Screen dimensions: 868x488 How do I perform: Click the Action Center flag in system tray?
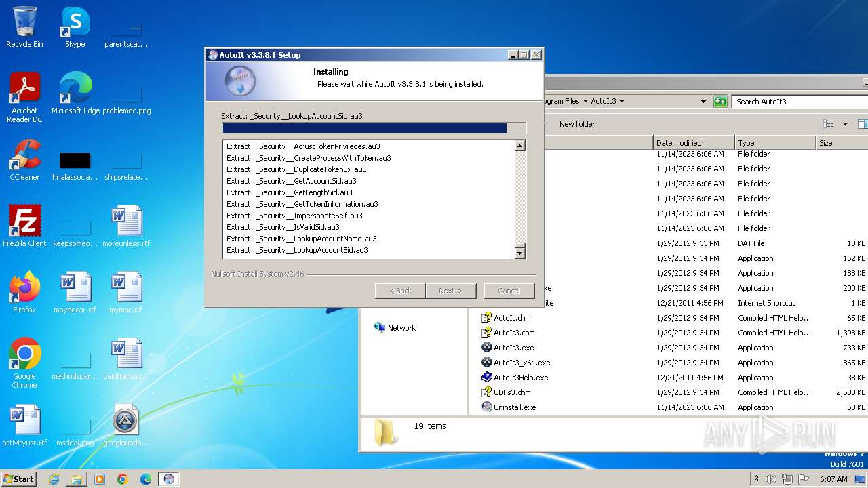pyautogui.click(x=804, y=479)
